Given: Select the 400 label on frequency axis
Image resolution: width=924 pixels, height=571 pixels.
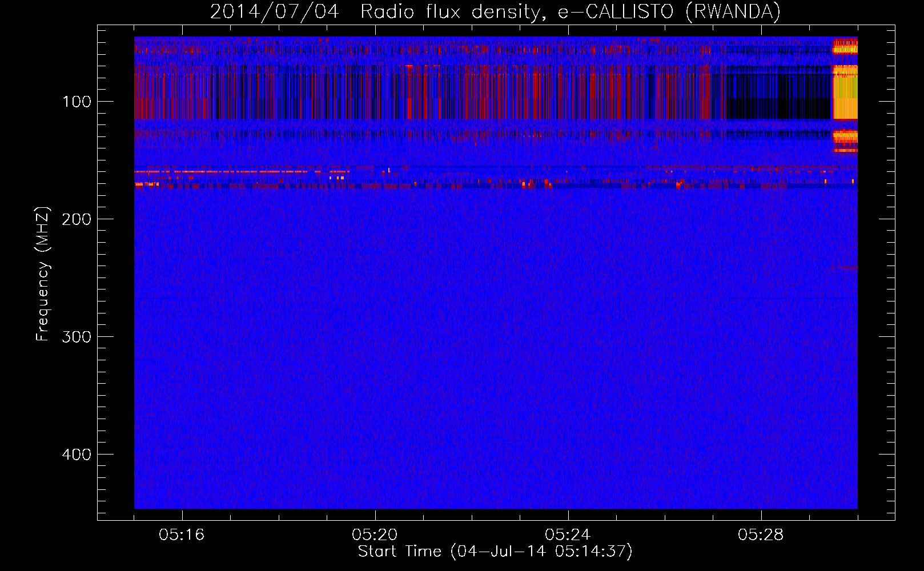Looking at the screenshot, I should 77,455.
